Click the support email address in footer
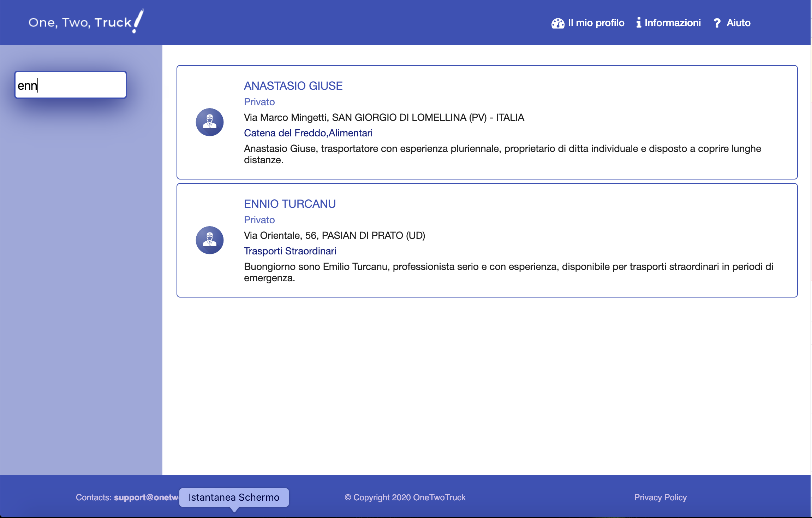This screenshot has width=812, height=518. (x=146, y=498)
